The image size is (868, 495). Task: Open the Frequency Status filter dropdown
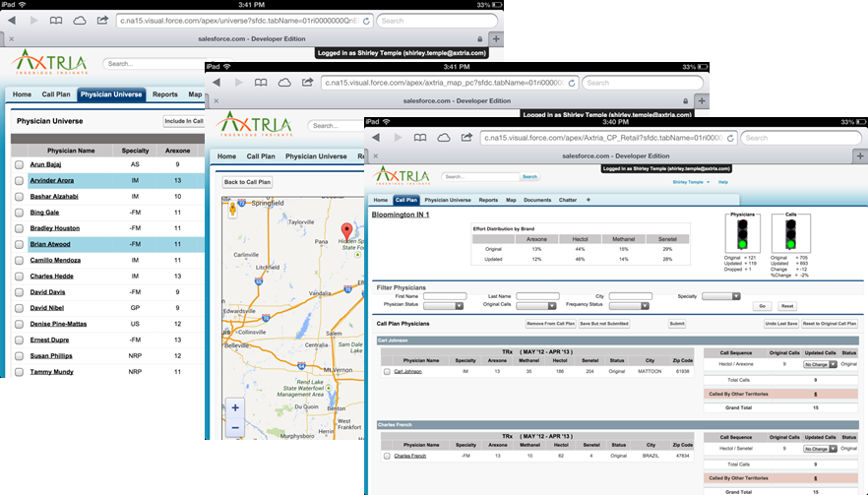(630, 306)
